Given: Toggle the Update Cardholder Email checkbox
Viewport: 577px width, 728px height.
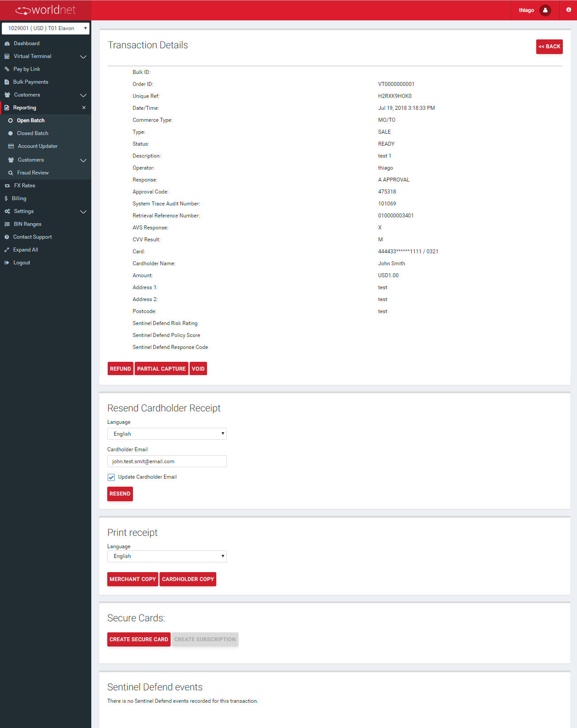Looking at the screenshot, I should pyautogui.click(x=111, y=477).
